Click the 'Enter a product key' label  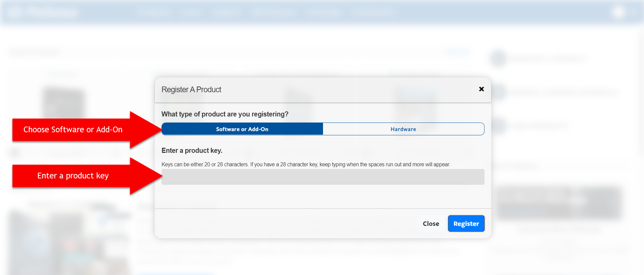coord(192,150)
